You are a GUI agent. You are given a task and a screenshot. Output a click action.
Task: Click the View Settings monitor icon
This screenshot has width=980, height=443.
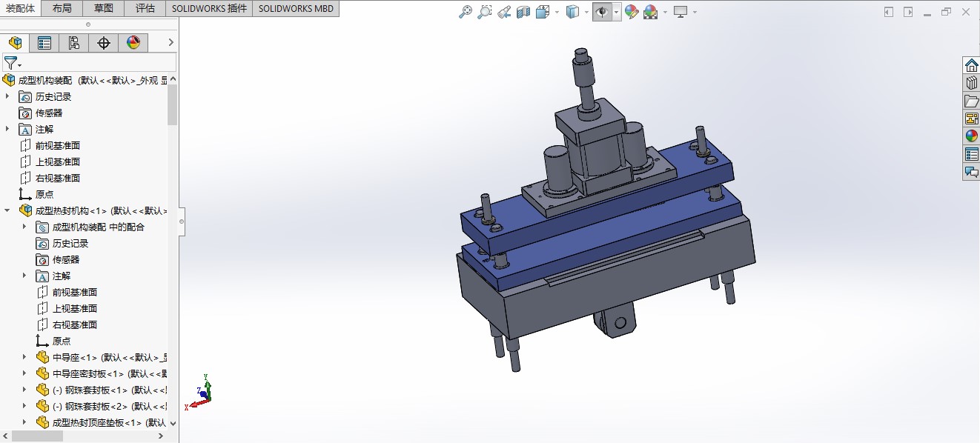click(681, 12)
